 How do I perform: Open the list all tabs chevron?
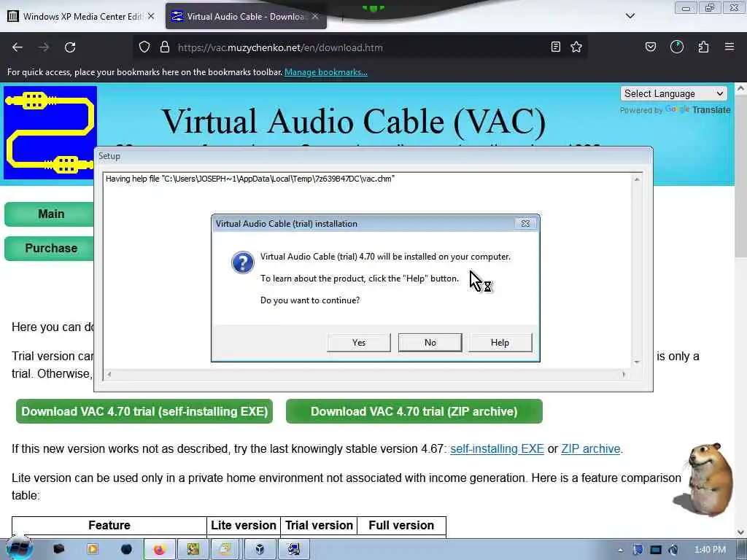630,16
